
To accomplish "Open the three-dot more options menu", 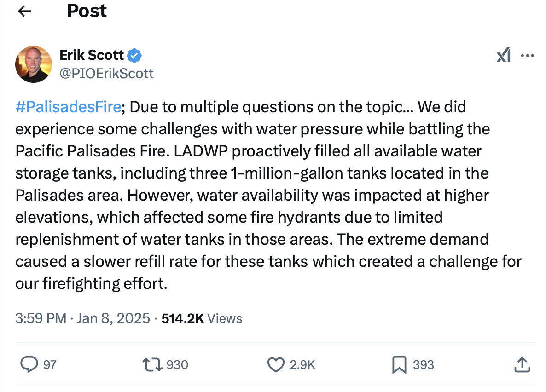I will coord(527,56).
